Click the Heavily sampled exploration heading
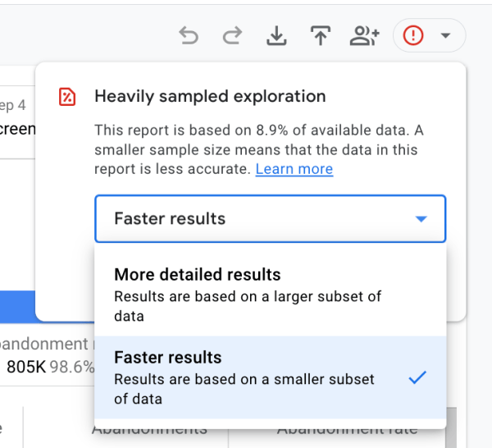Viewport: 492px width, 448px height. coord(210,97)
